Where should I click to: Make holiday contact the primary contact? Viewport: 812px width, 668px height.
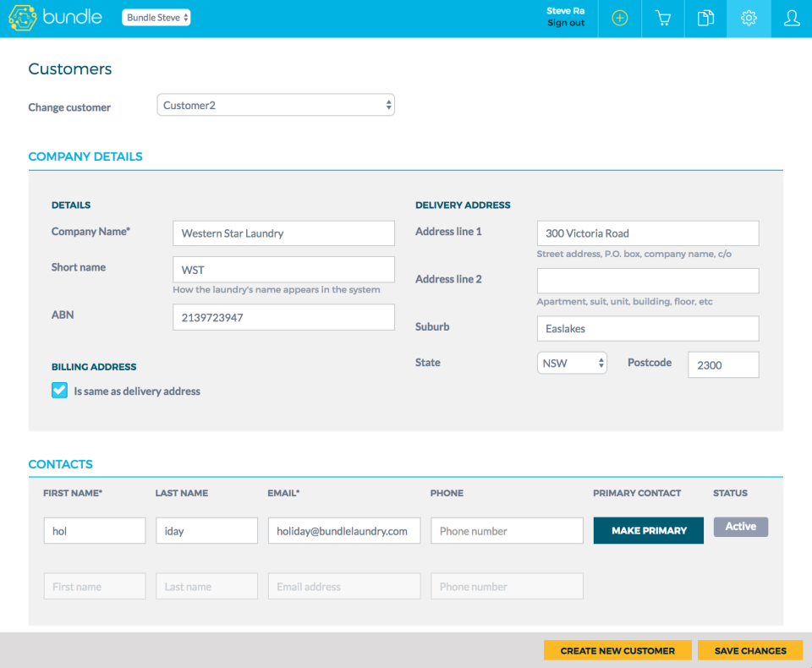point(648,530)
